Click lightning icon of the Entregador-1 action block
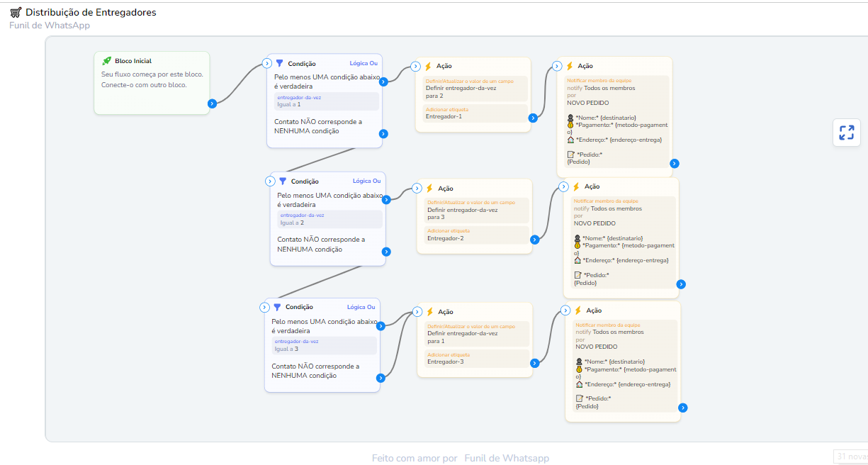The image size is (868, 465). pyautogui.click(x=428, y=66)
